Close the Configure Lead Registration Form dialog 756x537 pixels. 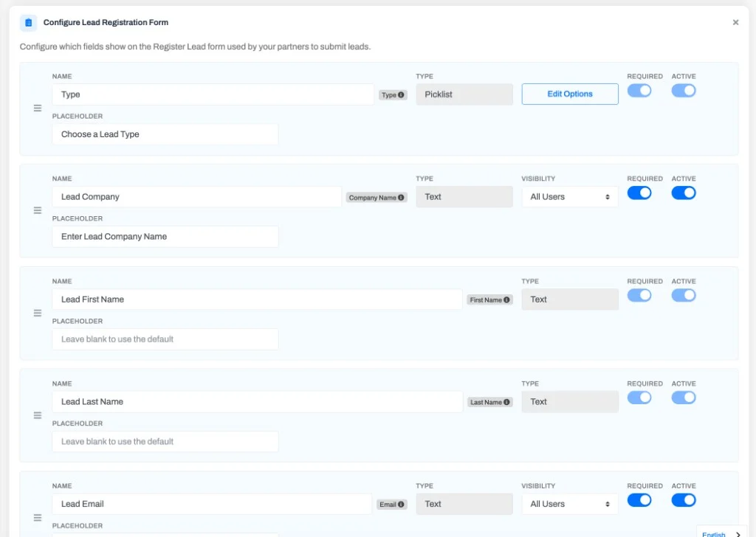point(735,22)
